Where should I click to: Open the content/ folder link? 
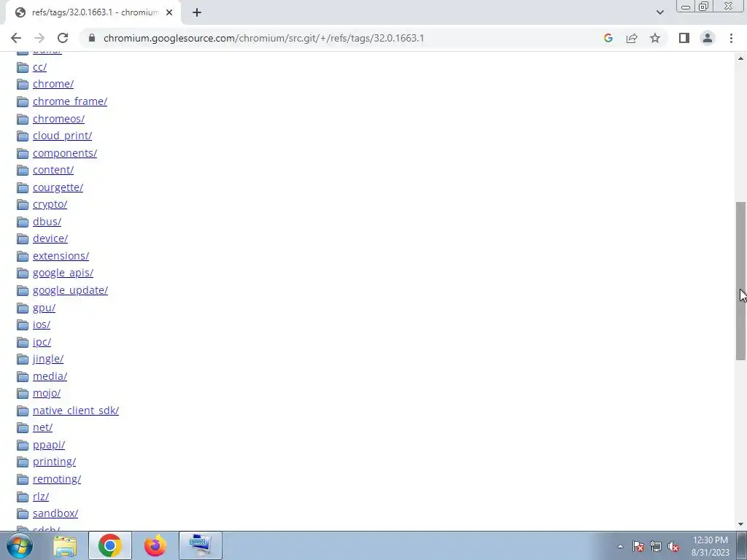[53, 170]
